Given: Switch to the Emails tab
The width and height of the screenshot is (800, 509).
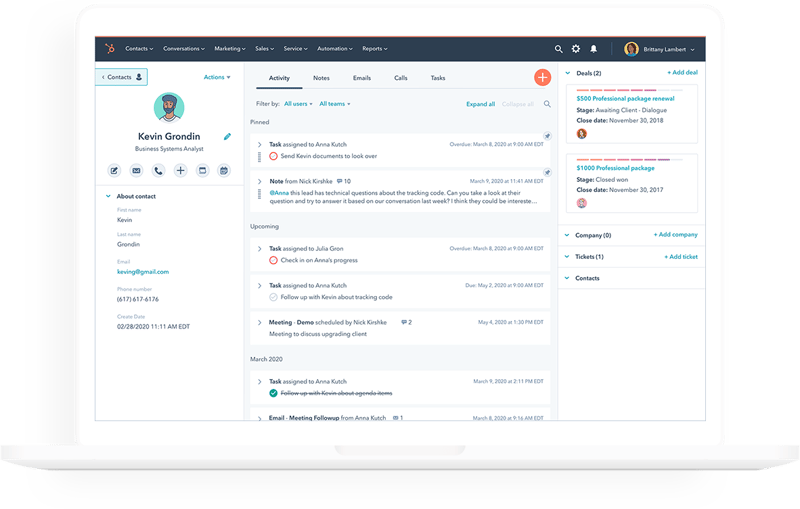Looking at the screenshot, I should pyautogui.click(x=360, y=77).
